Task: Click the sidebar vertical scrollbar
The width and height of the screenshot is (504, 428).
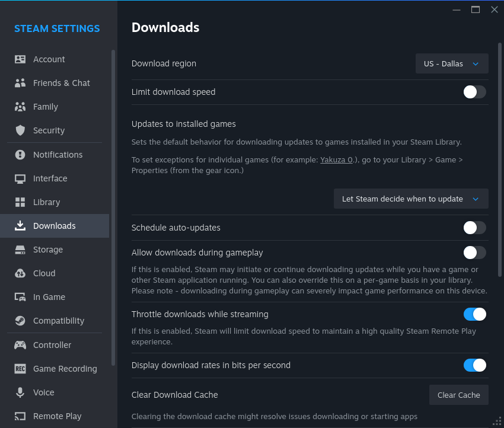Action: (113, 207)
